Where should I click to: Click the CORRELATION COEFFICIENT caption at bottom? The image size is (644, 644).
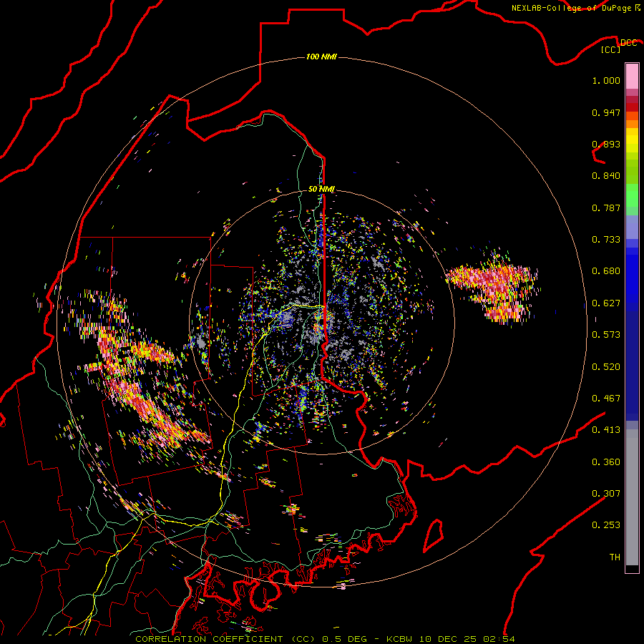pyautogui.click(x=325, y=639)
